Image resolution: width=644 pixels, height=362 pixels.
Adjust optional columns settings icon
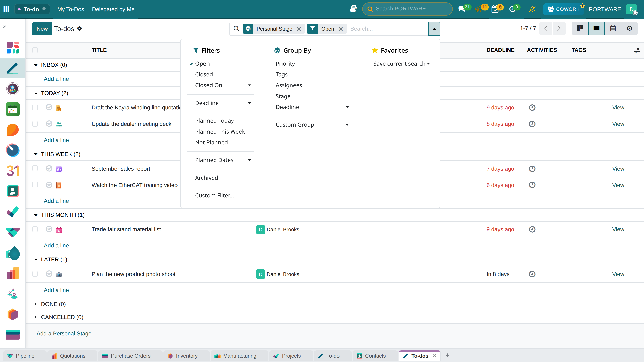[637, 50]
